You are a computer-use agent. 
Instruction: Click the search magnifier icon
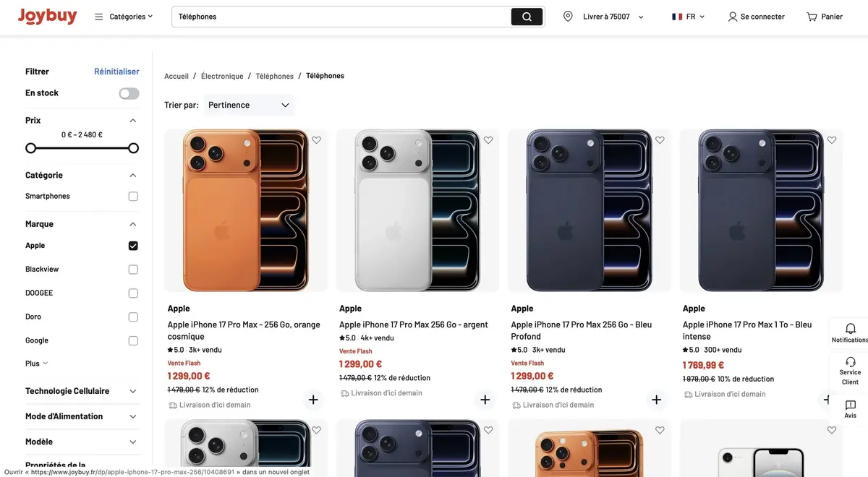[526, 16]
